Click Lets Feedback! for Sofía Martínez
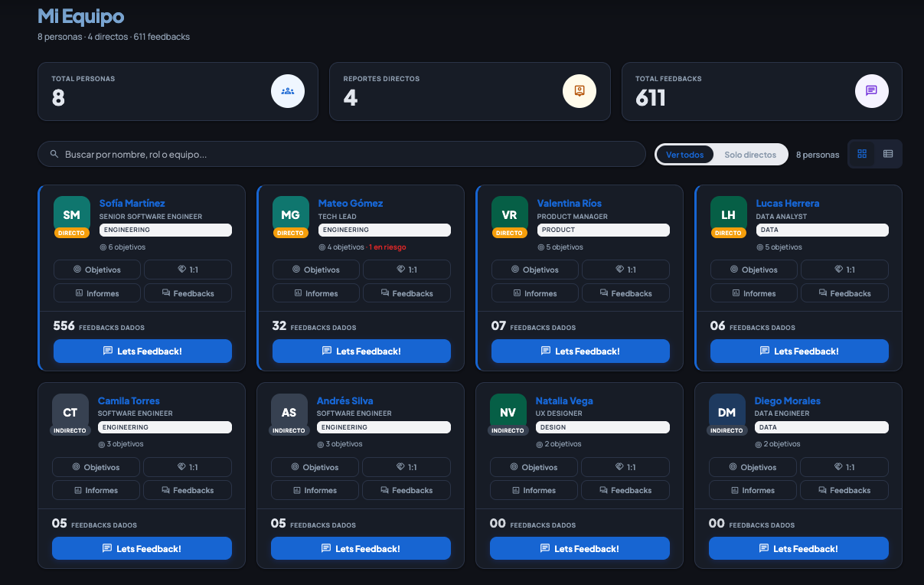The height and width of the screenshot is (585, 924). pyautogui.click(x=142, y=351)
